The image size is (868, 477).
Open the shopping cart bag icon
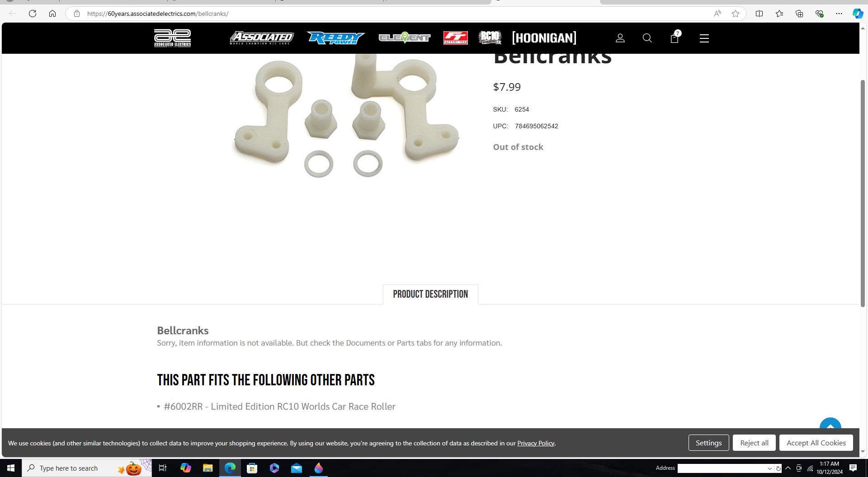675,37
